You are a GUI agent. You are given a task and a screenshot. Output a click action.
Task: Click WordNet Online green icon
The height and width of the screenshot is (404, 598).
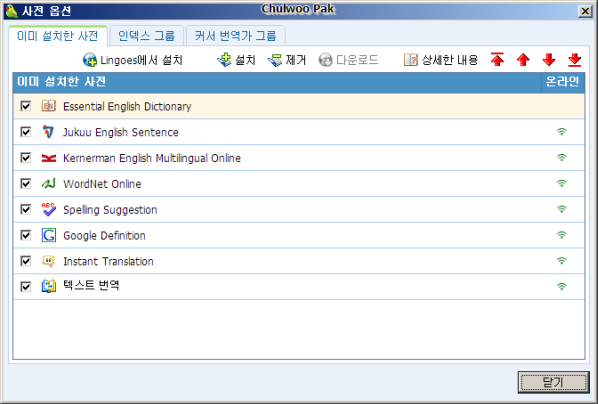[x=48, y=183]
